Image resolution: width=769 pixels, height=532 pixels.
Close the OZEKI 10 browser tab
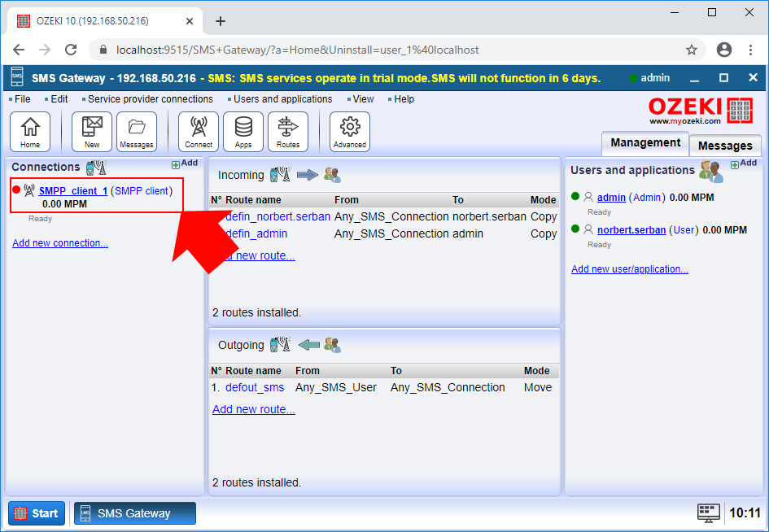point(190,21)
